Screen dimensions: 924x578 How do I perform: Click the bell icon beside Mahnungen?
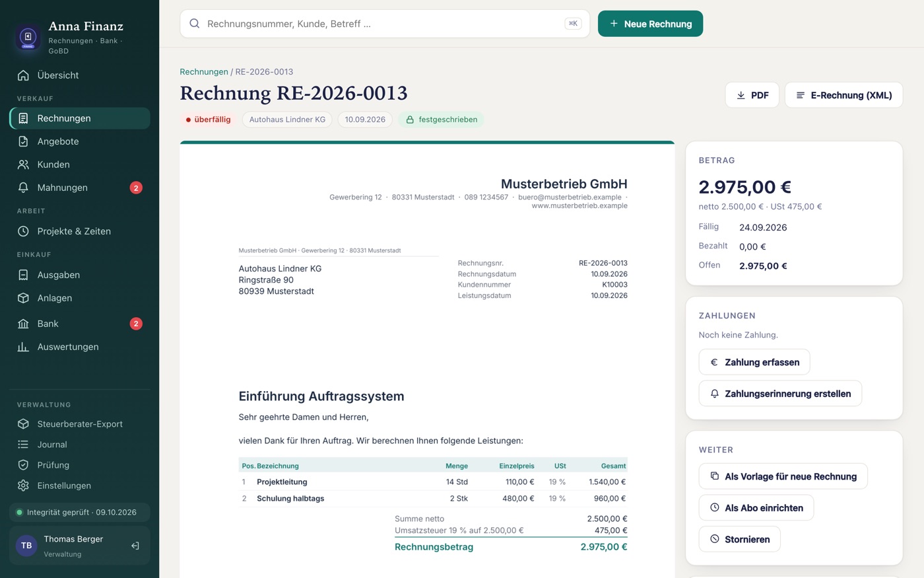pyautogui.click(x=23, y=188)
